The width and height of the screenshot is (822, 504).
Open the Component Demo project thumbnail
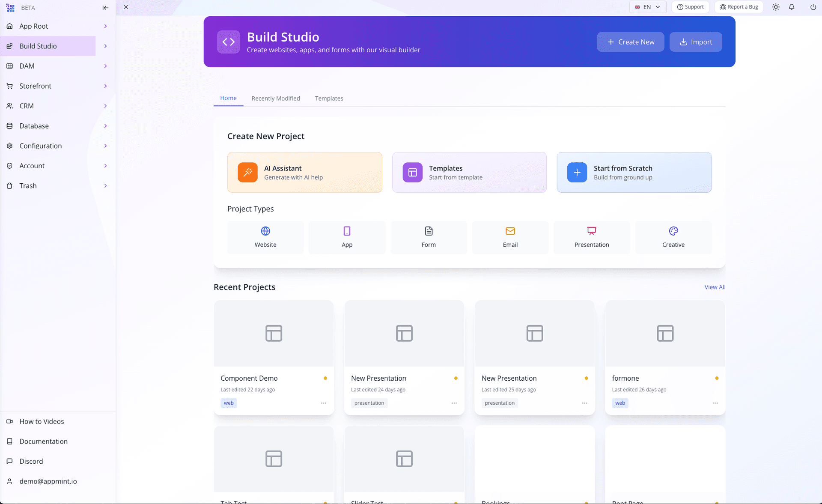[x=274, y=334]
